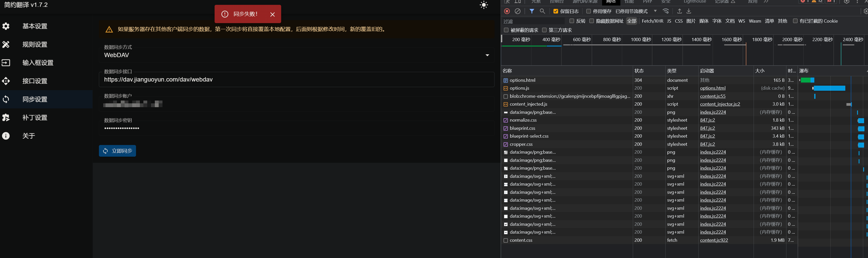Open network search with the magnifier icon

[x=543, y=11]
